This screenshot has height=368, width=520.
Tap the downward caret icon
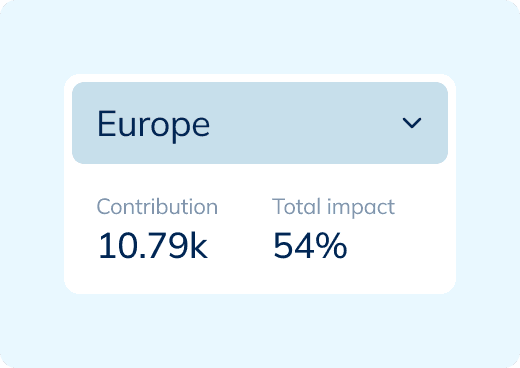412,123
